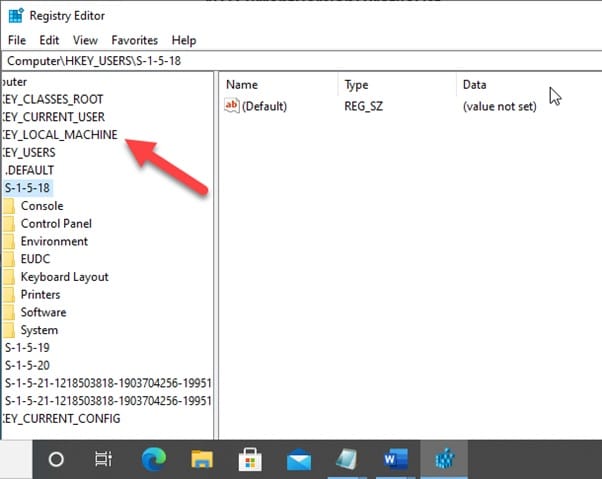Open File Explorer from the taskbar
602x479 pixels.
[x=202, y=459]
